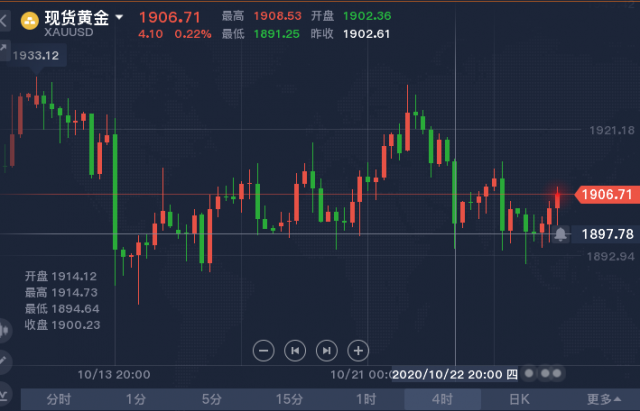
Task: Click the expand chart arrow icon
Action: coord(3,50)
